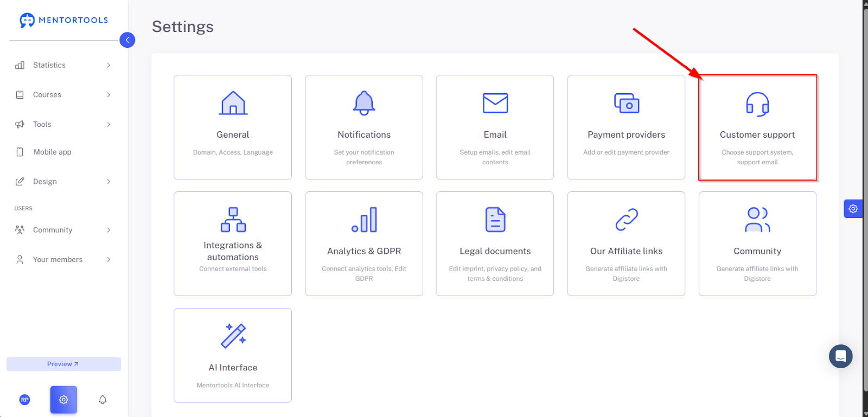The image size is (868, 417).
Task: Click 'Connect external tools' text
Action: pos(233,269)
